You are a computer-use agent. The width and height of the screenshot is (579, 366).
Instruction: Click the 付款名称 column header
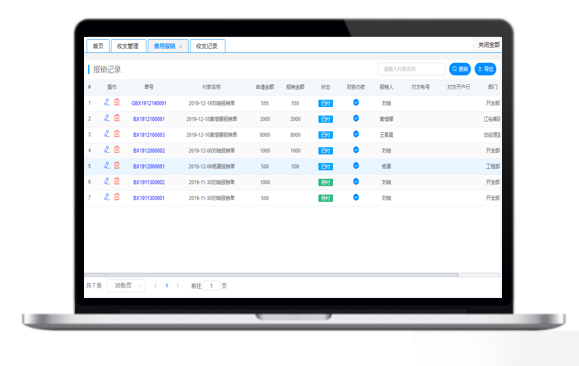[212, 87]
